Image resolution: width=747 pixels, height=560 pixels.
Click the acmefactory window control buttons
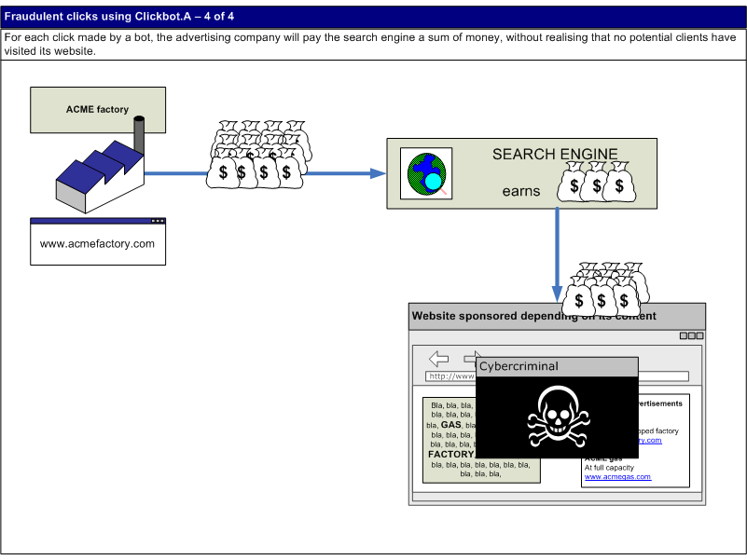[x=158, y=221]
